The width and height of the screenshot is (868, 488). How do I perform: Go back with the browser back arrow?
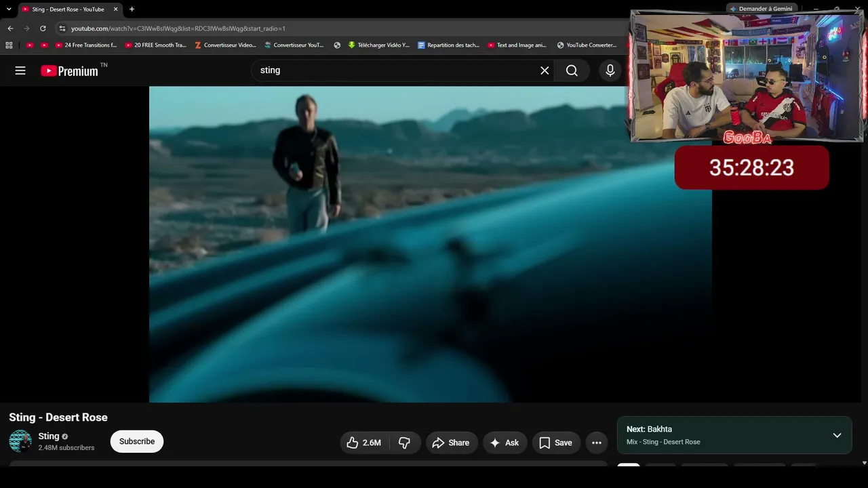click(x=10, y=28)
